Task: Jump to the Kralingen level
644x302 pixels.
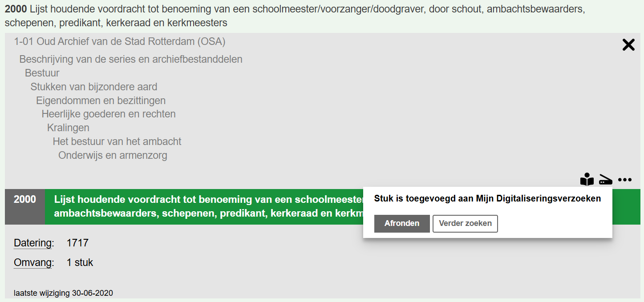Action: point(68,128)
